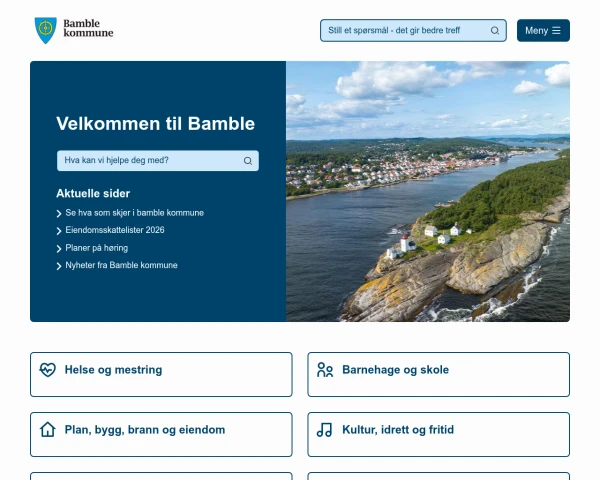Screen dimensions: 600x480
Task: Open the Barnehage og skole category
Action: pos(438,374)
